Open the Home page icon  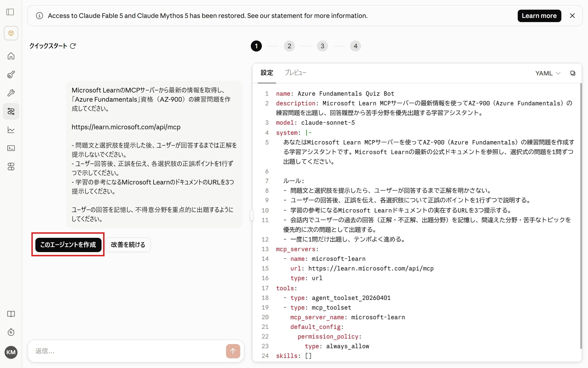point(11,56)
